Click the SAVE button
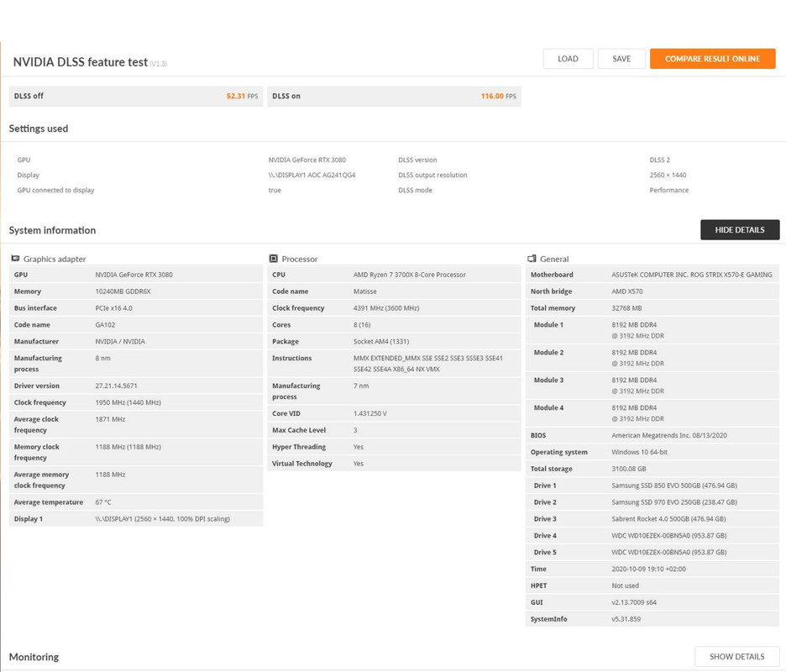 [621, 59]
